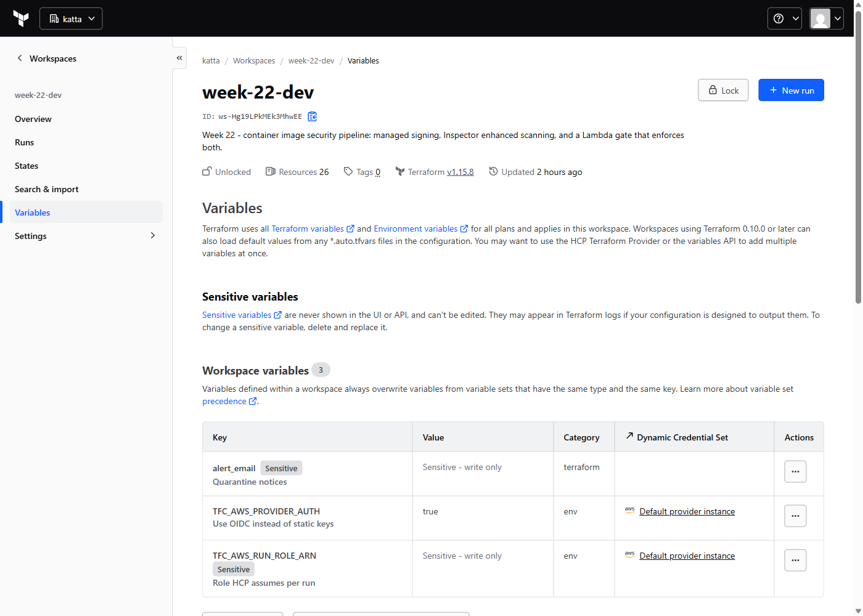Copy the workspace ID to clipboard
863x616 pixels.
tap(313, 116)
